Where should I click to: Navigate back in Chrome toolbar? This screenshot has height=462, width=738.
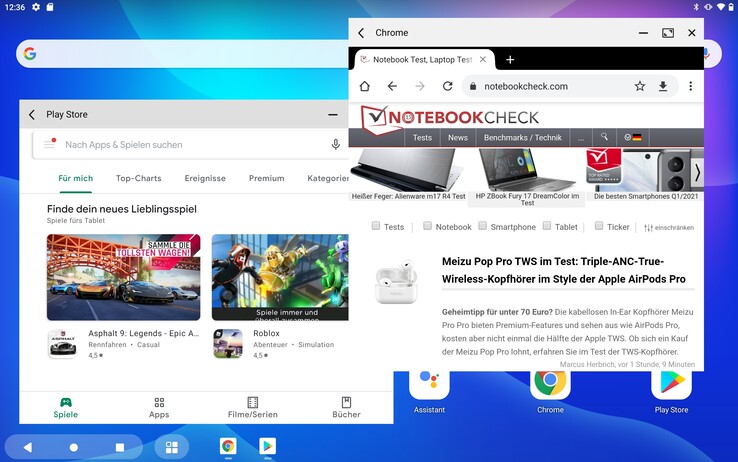pyautogui.click(x=392, y=86)
